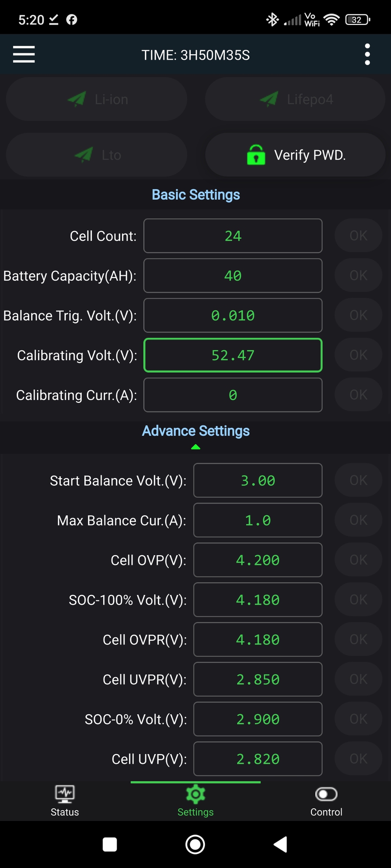
Task: Edit the Max Balance Cur. field
Action: coord(257,520)
